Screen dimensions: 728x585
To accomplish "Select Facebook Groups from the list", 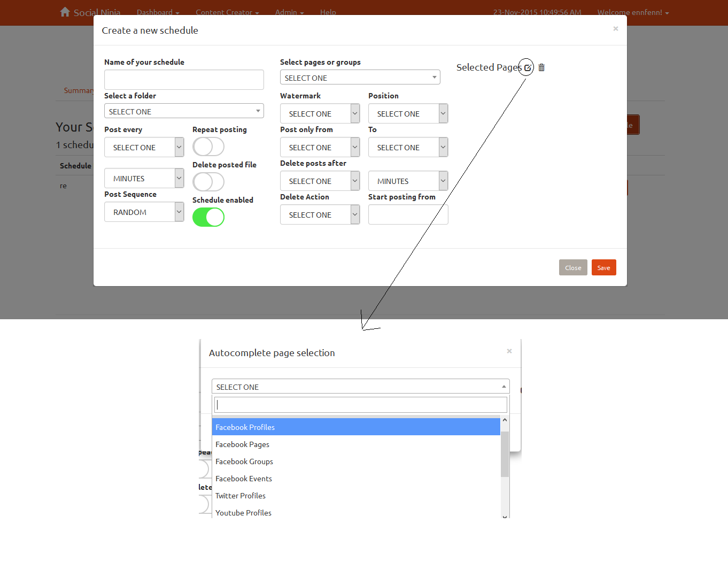I will tap(244, 461).
